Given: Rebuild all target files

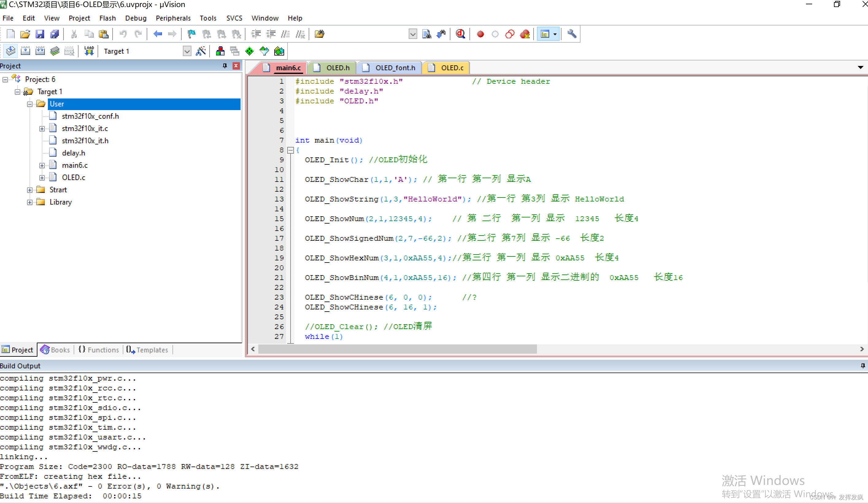Looking at the screenshot, I should pos(40,51).
